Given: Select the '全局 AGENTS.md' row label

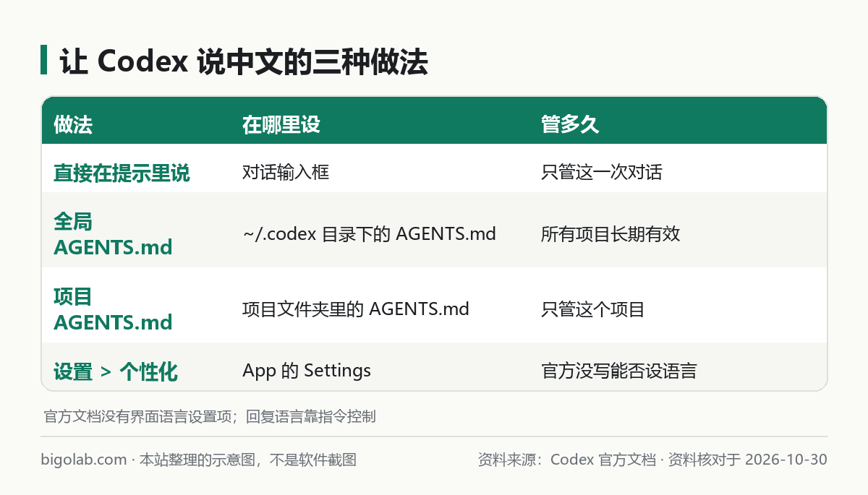Looking at the screenshot, I should (x=113, y=234).
